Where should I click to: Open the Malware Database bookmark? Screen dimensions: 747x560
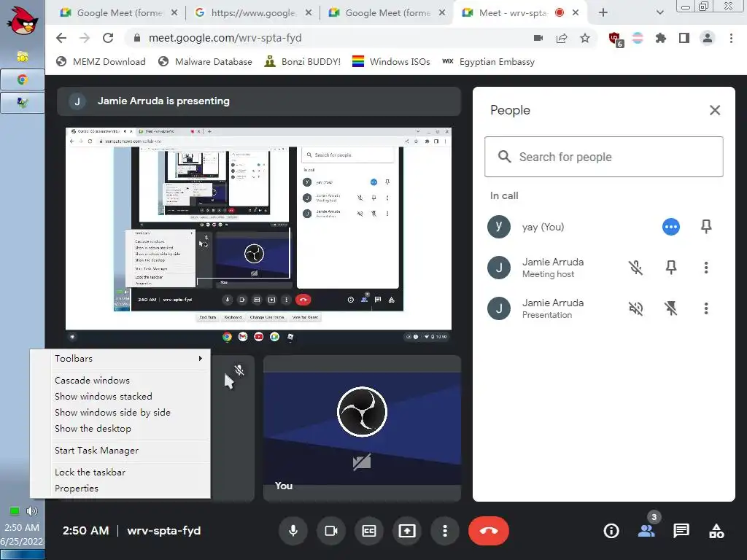click(x=205, y=61)
